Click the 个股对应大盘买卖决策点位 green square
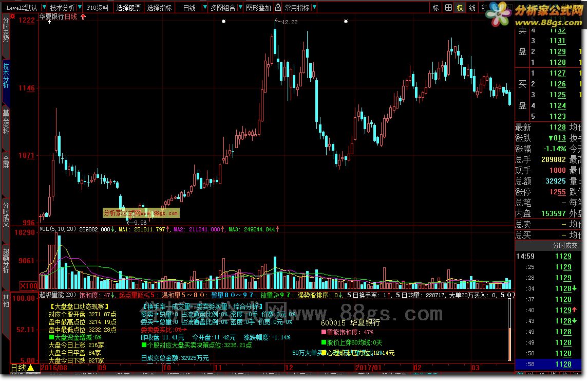Screen dimensions: 588x381 coord(144,345)
